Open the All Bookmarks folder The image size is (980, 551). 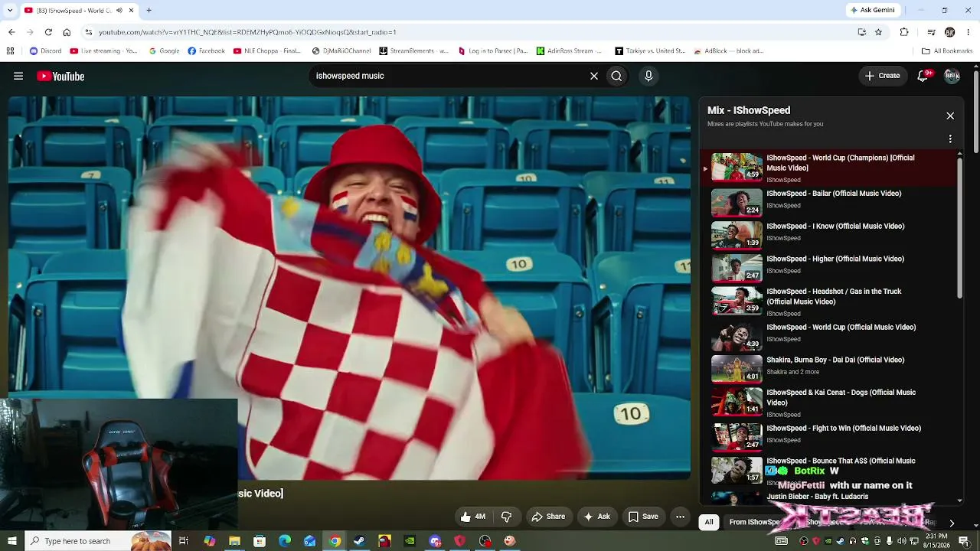[x=947, y=51]
